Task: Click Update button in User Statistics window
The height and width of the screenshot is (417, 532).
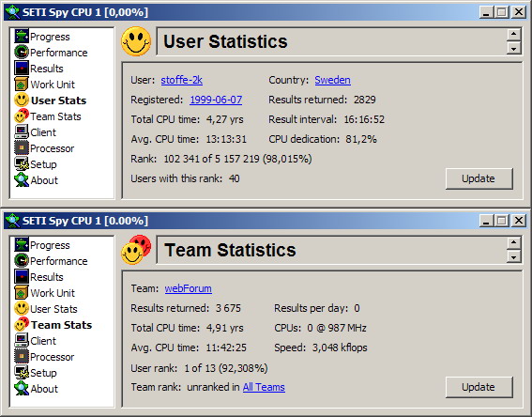Action: (479, 178)
